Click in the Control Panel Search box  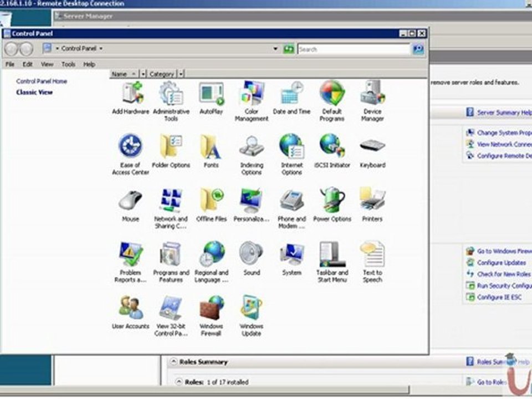coord(354,49)
